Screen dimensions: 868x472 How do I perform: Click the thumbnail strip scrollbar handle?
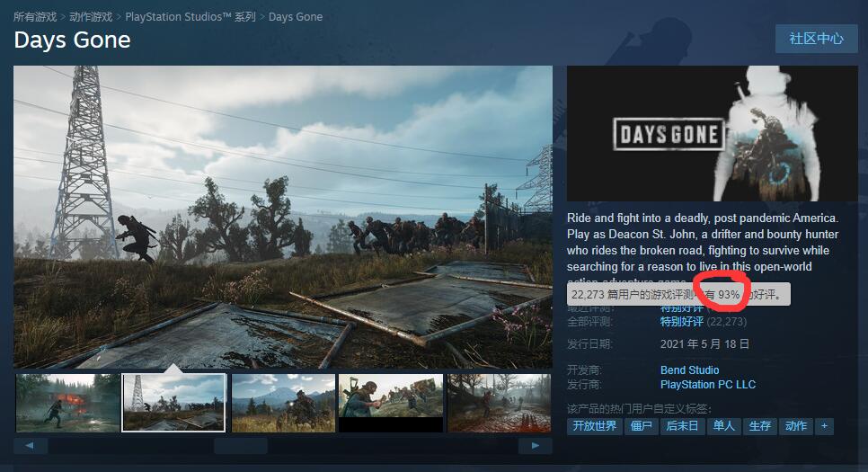click(241, 445)
